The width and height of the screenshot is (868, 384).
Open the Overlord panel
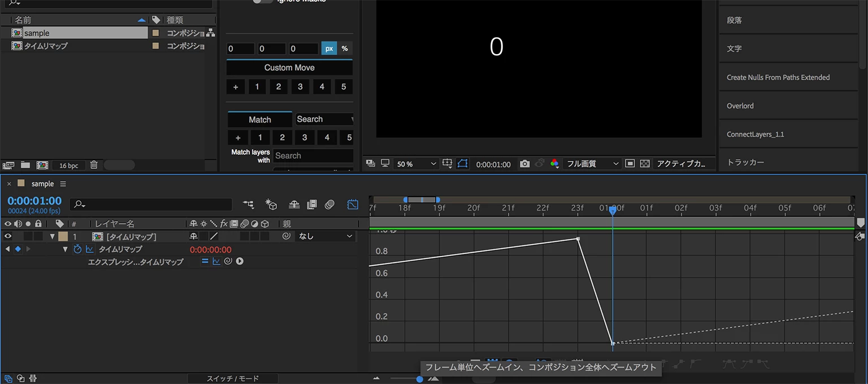pyautogui.click(x=788, y=106)
